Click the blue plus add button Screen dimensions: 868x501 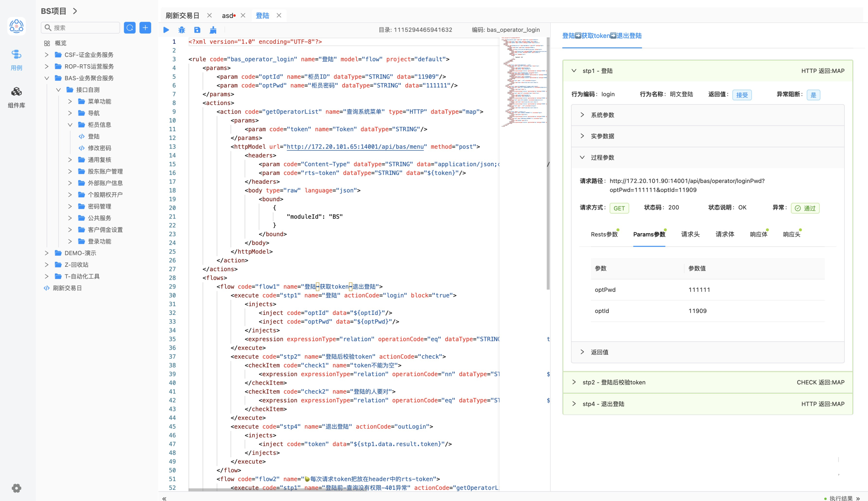pyautogui.click(x=145, y=27)
